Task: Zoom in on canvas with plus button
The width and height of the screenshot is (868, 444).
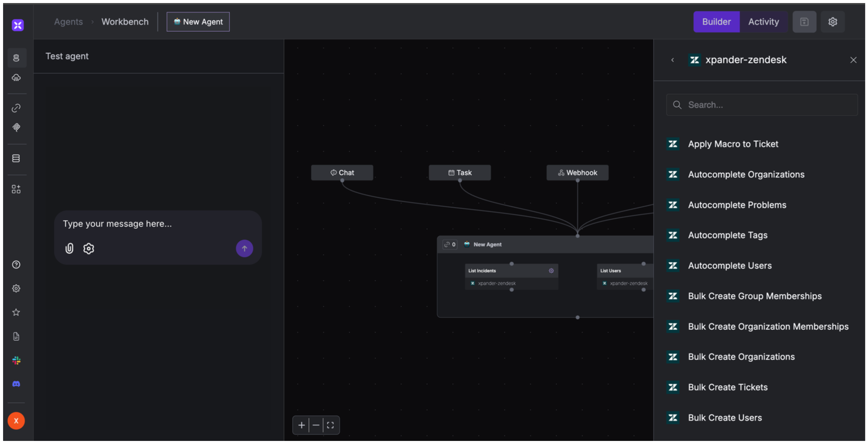Action: pos(301,425)
